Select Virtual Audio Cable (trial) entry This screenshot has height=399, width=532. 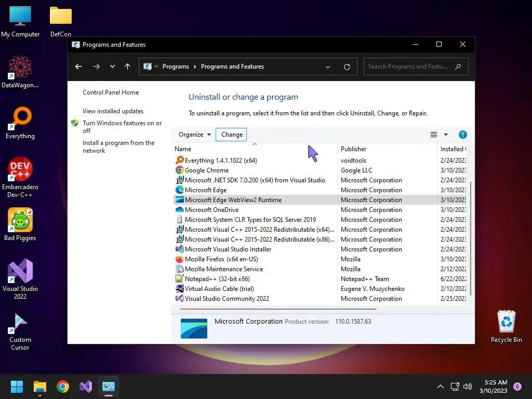tap(320, 288)
